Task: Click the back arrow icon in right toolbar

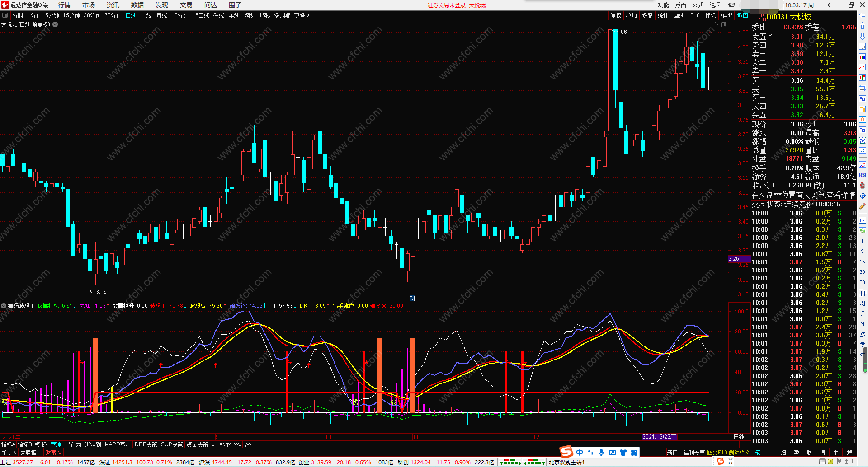Action: click(x=863, y=15)
